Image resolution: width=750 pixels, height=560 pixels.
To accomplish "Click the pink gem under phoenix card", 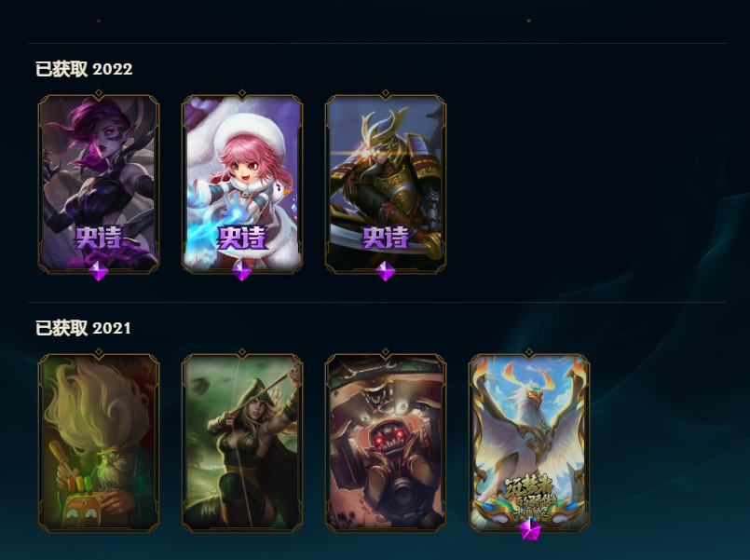I will pos(529,529).
